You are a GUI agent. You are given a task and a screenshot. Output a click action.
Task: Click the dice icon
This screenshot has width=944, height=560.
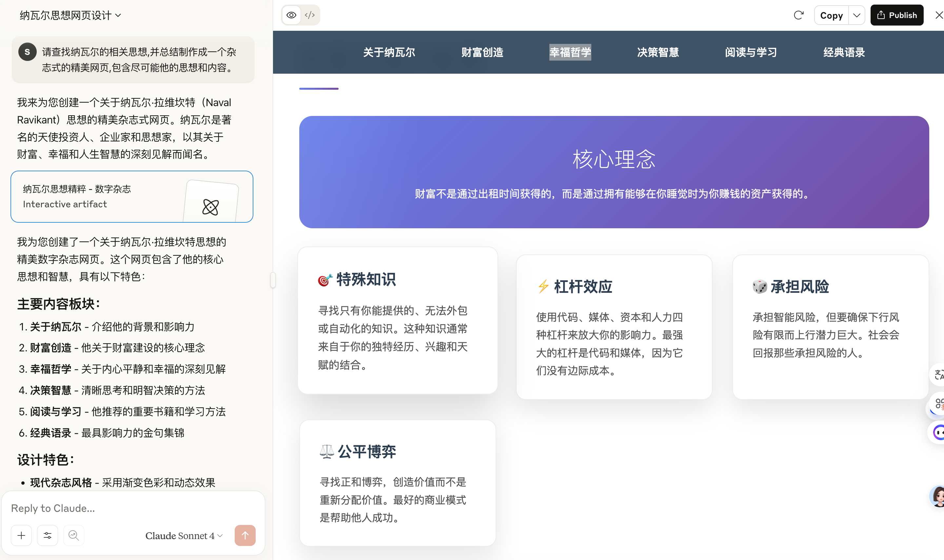pos(759,287)
